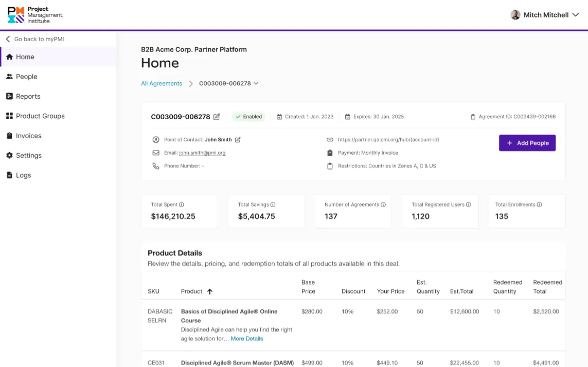Image resolution: width=588 pixels, height=367 pixels.
Task: Open Total Savings info tooltip
Action: pos(273,204)
